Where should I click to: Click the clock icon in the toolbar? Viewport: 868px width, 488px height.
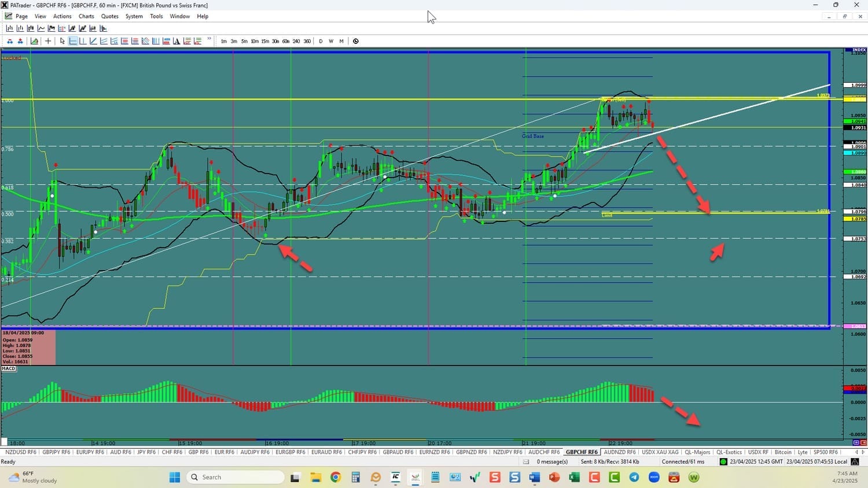point(356,41)
